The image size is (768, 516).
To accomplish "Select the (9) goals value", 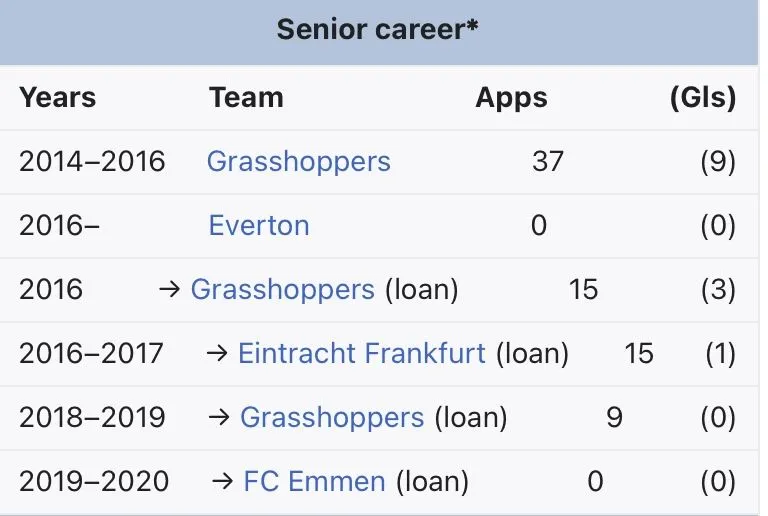I will [718, 162].
